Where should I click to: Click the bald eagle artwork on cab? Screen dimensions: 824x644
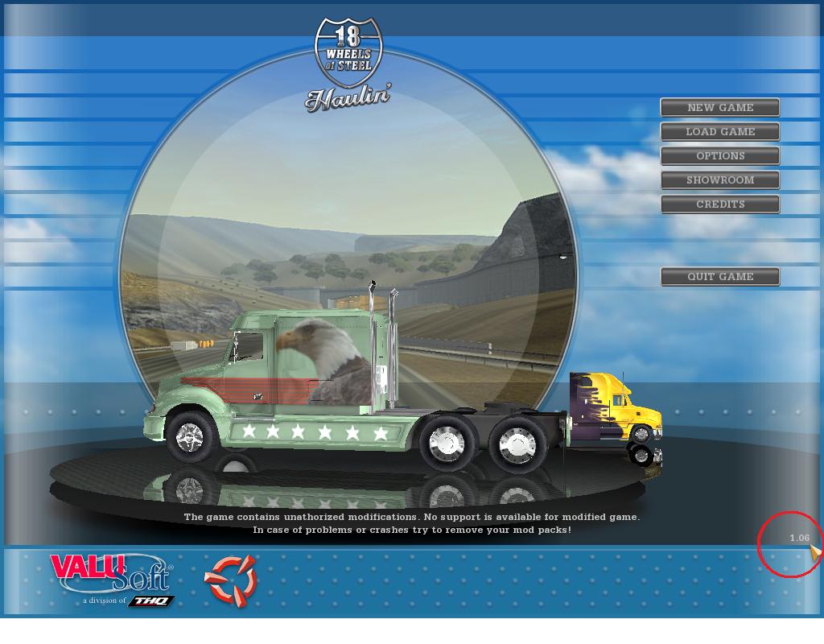click(x=323, y=361)
